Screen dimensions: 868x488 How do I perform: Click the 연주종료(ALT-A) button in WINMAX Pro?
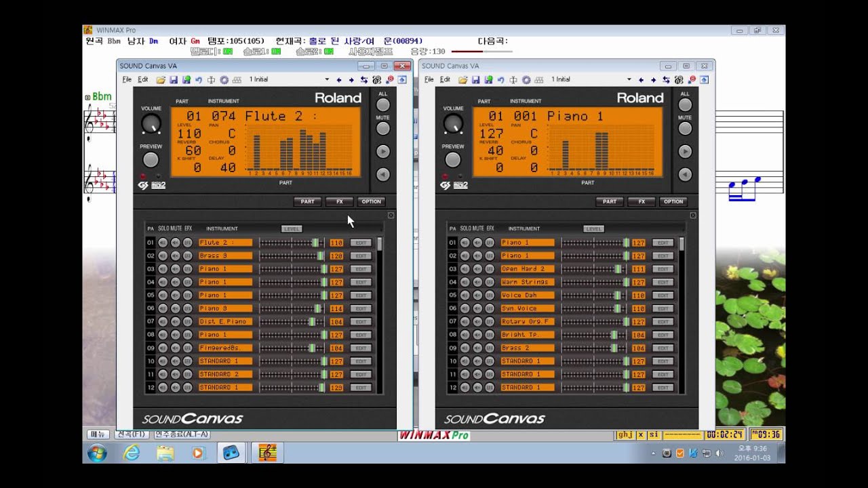182,434
